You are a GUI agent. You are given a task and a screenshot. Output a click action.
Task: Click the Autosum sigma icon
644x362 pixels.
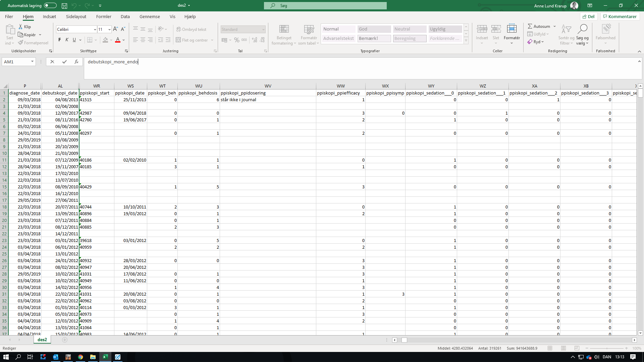pos(530,26)
